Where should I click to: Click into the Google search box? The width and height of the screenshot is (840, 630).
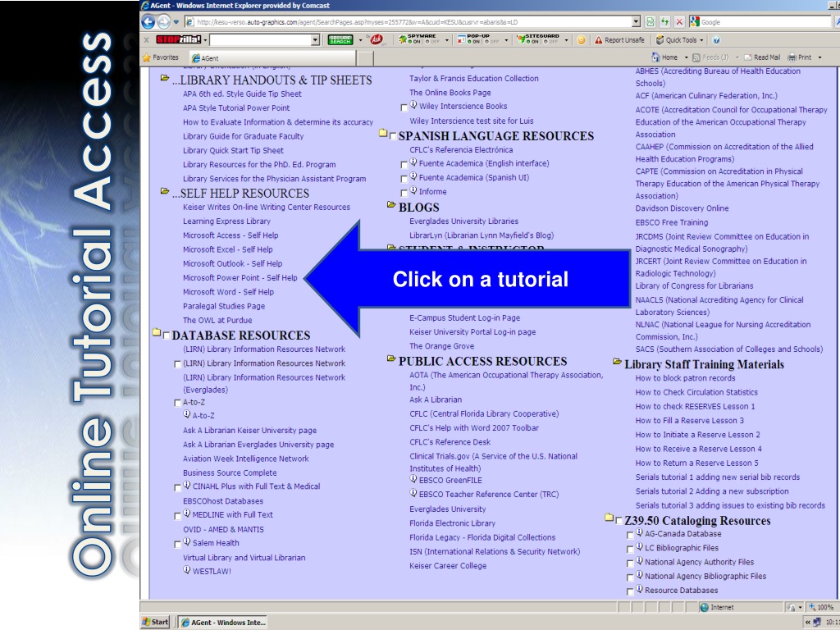pos(765,22)
